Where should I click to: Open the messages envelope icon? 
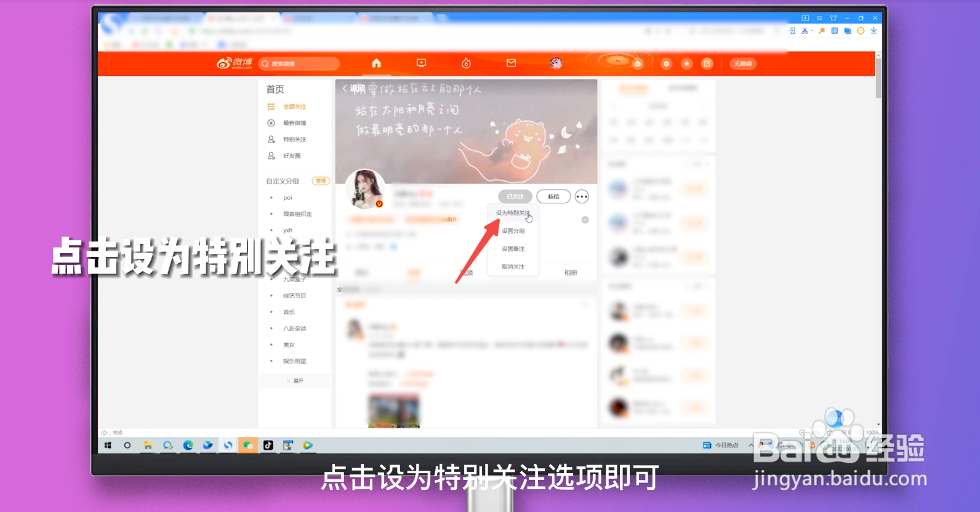(511, 63)
